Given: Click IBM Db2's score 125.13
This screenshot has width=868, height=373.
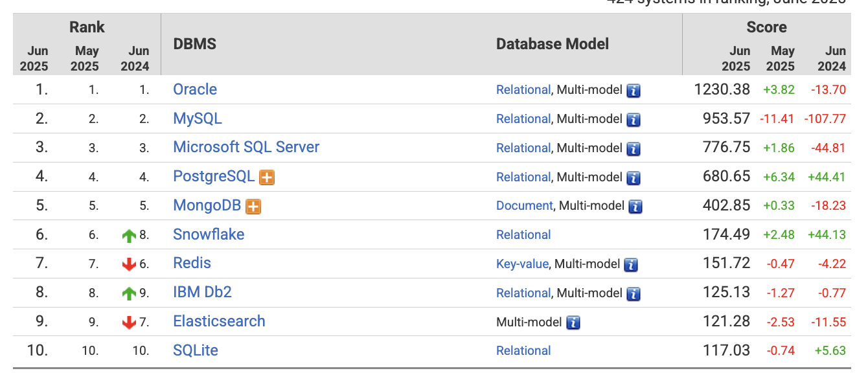Looking at the screenshot, I should [726, 292].
